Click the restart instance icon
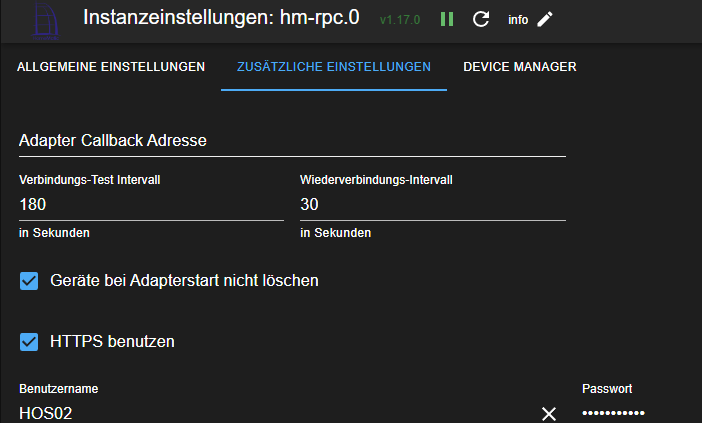 click(481, 19)
